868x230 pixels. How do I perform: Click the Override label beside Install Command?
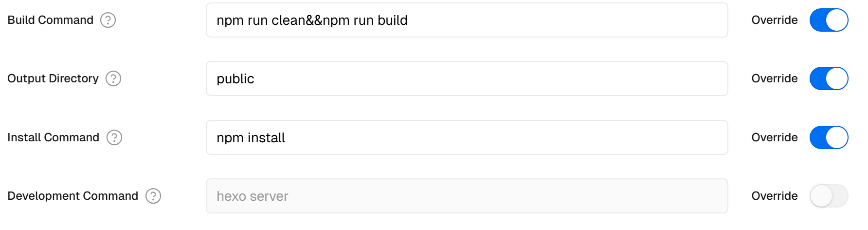(x=774, y=137)
